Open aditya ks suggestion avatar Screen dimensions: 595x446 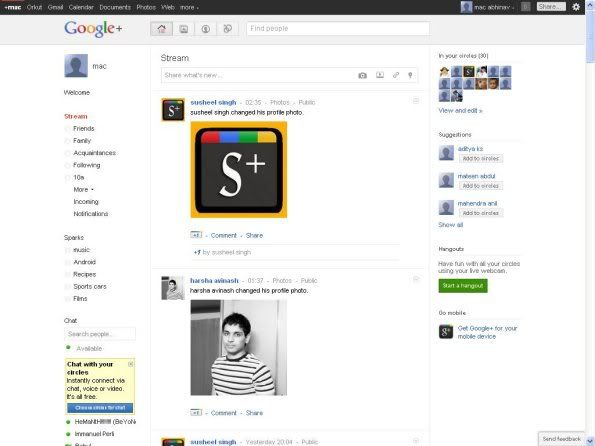(x=446, y=153)
